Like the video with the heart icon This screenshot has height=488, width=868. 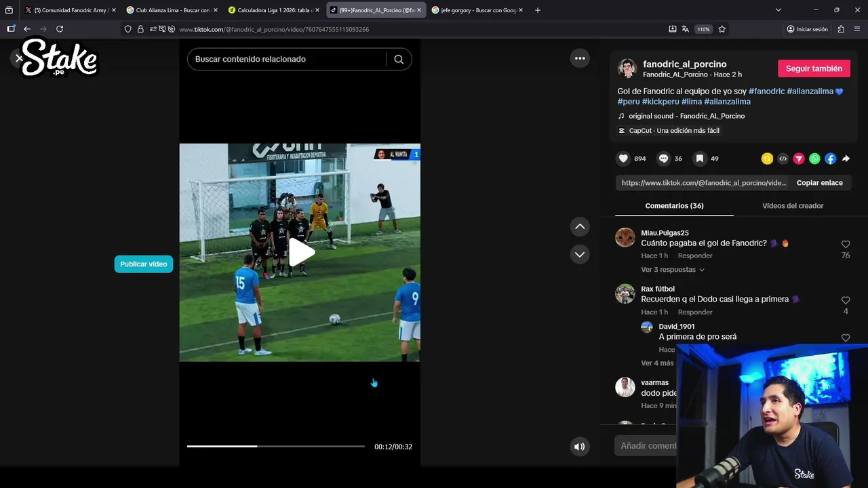tap(623, 159)
